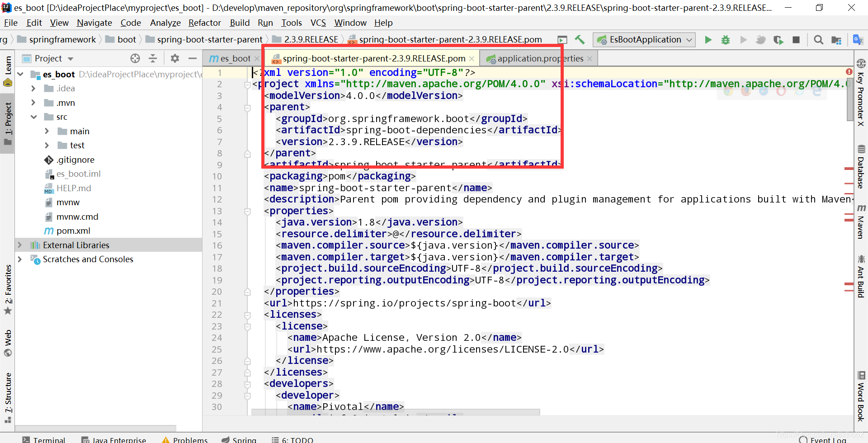Screen dimensions: 868x443
Task: Open the Spring tool window
Action: pyautogui.click(x=239, y=439)
